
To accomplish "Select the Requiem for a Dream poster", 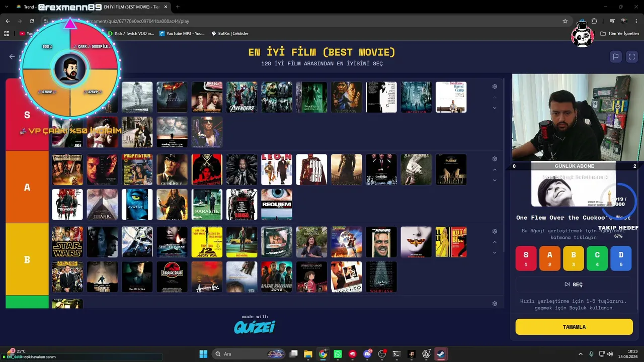I will [277, 205].
